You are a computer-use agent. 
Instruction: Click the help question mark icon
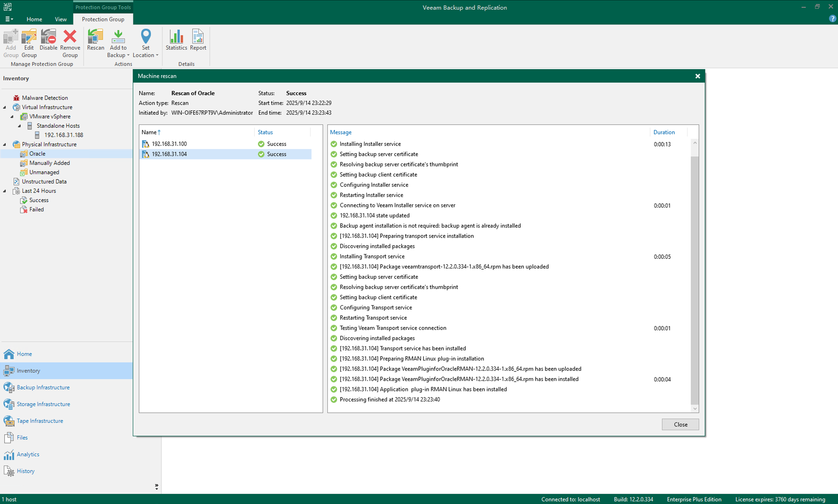[x=832, y=19]
